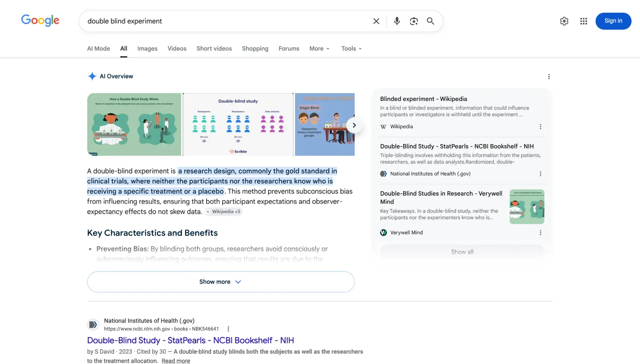Open Google Lens image search
Screen dimensions: 640x364
(414, 21)
